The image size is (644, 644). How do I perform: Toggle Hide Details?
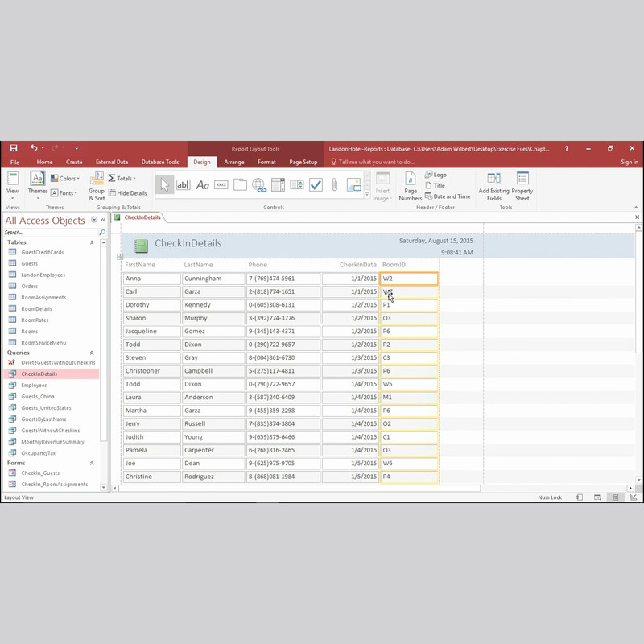(x=128, y=193)
